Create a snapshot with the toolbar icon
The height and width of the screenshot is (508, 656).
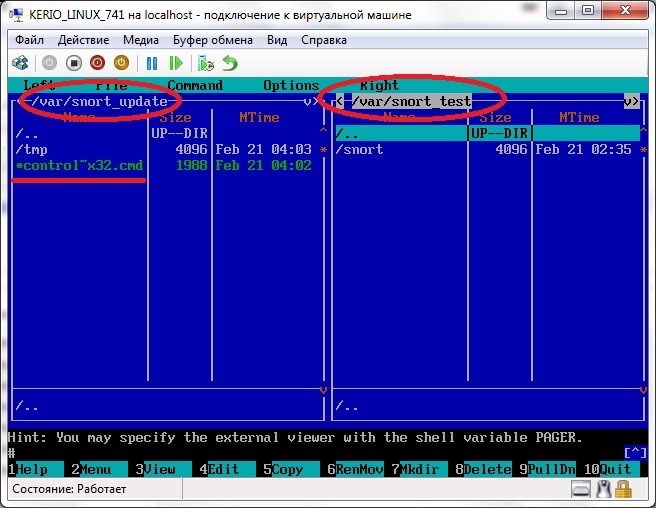coord(206,63)
